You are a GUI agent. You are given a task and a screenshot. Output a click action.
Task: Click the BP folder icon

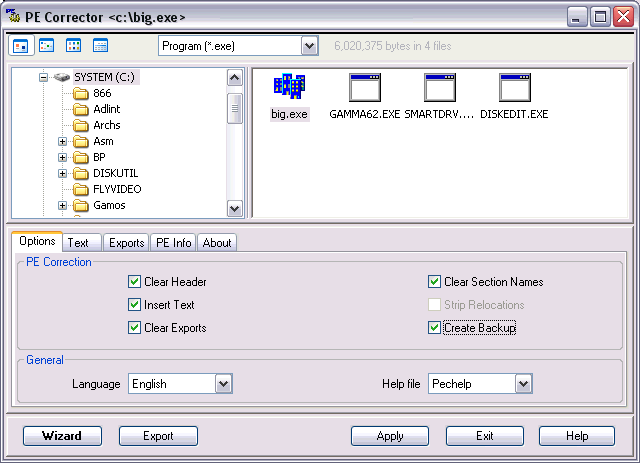81,158
